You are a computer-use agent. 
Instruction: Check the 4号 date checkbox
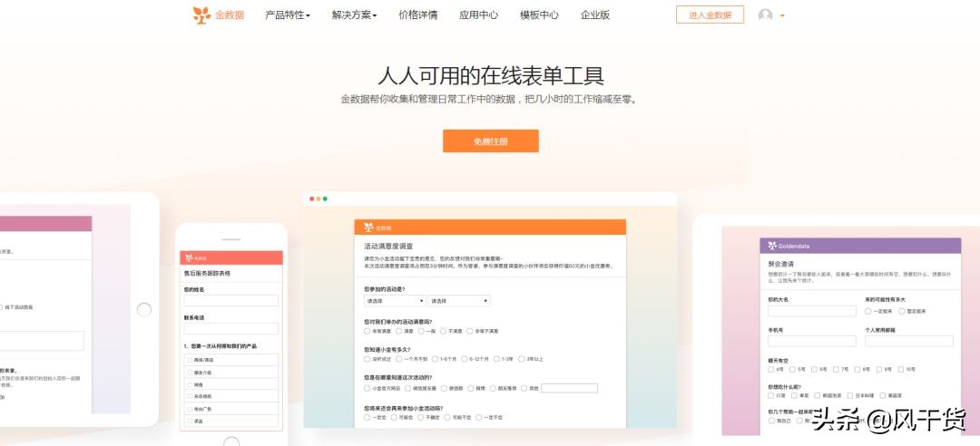(771, 369)
